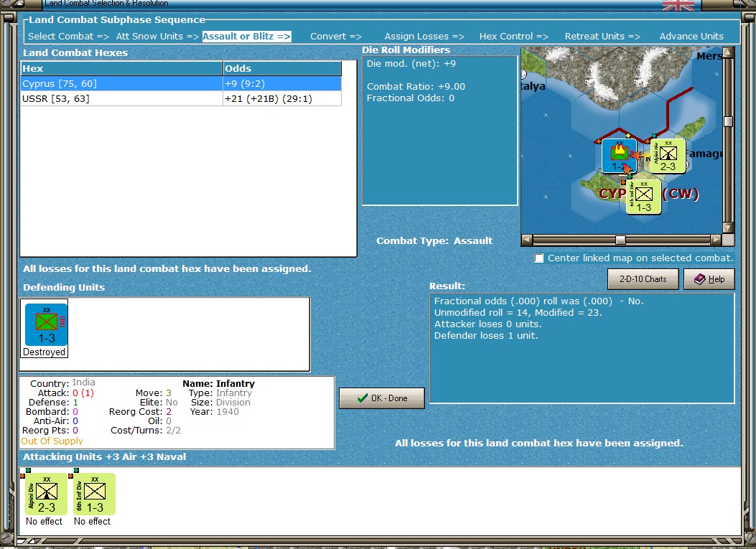Click the Help book icon
The image size is (756, 549).
point(699,279)
